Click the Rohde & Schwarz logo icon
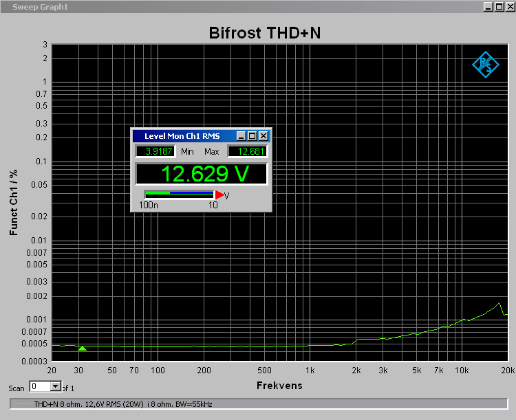This screenshot has width=516, height=420. pos(486,65)
